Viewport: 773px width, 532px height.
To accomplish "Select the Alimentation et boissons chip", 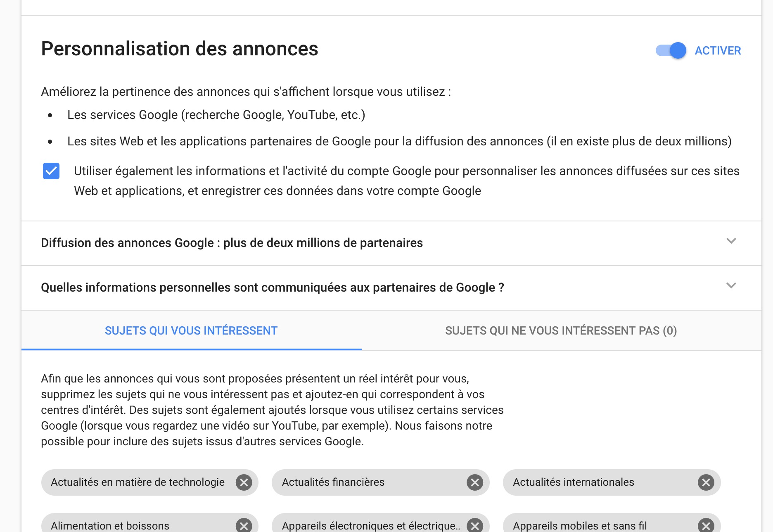I will pos(110,525).
